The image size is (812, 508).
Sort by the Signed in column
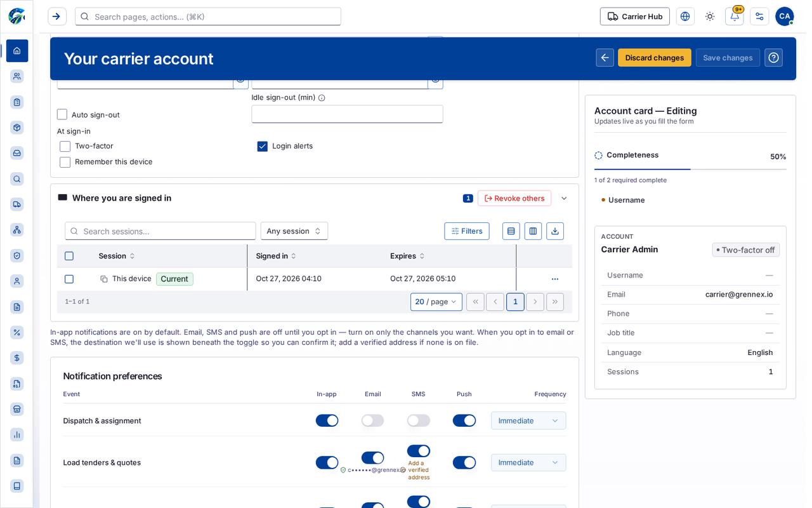click(276, 256)
